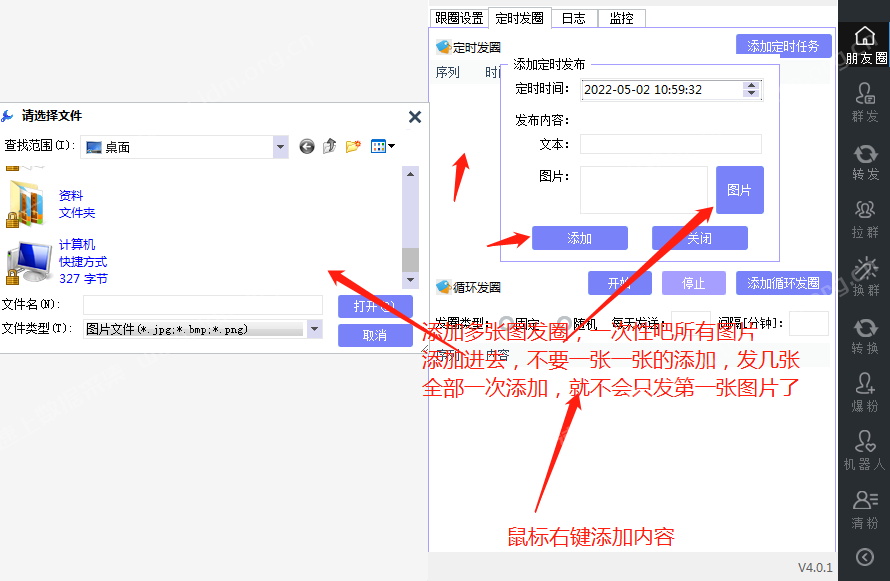
Task: Click the 取消 button in file dialog
Action: (375, 335)
